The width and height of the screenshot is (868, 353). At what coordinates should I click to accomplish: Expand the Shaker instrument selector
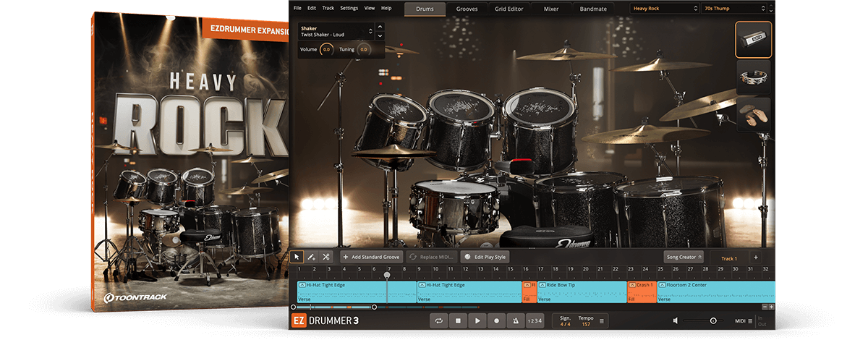coord(370,31)
